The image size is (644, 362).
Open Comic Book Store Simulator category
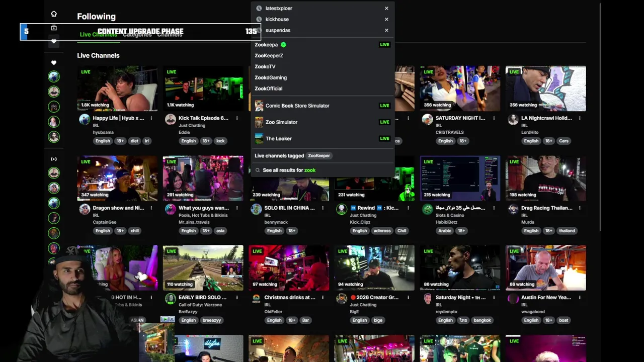click(323, 106)
